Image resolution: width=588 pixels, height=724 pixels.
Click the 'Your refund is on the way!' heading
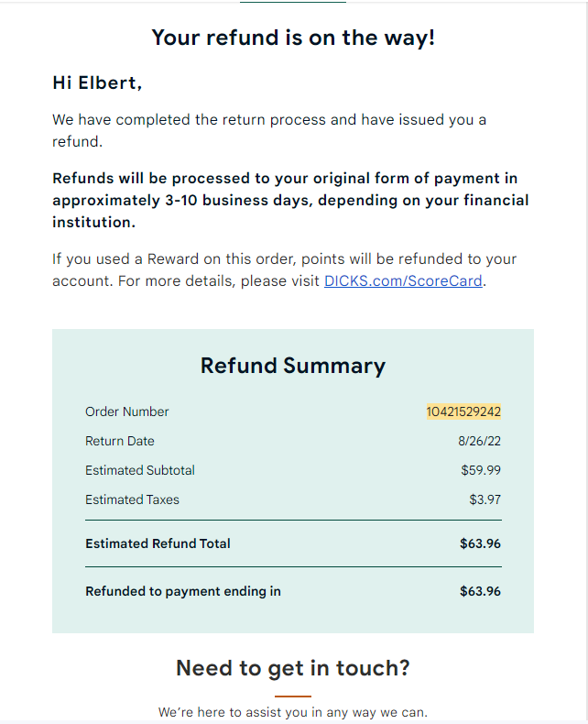click(293, 38)
